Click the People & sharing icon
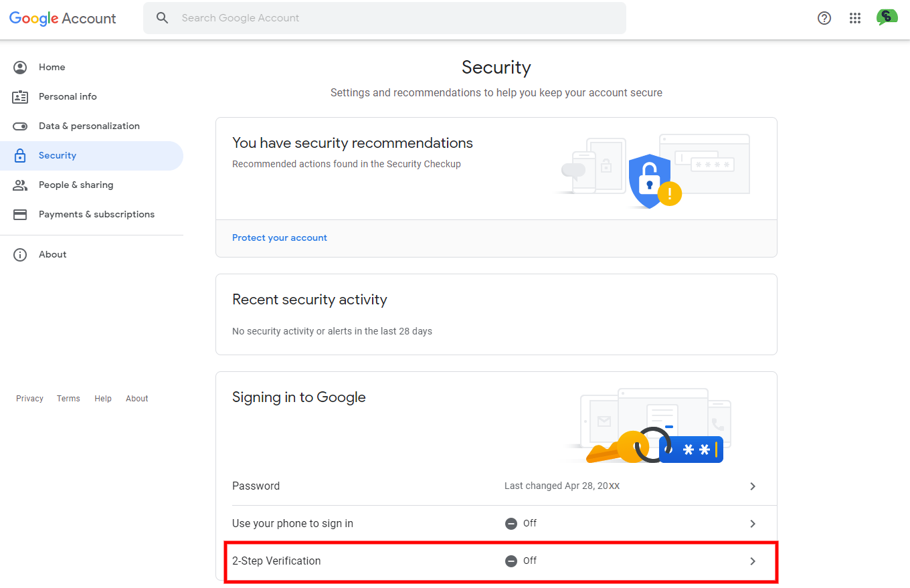This screenshot has width=910, height=588. click(x=20, y=185)
